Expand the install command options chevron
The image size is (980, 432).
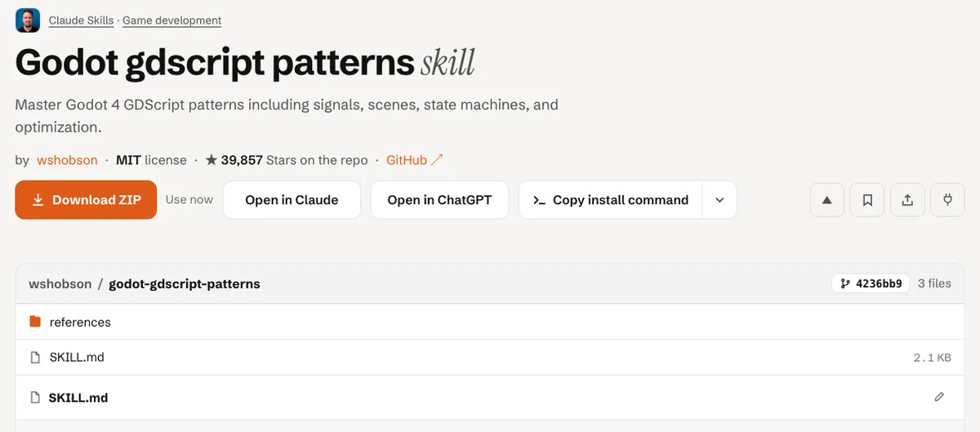coord(719,200)
